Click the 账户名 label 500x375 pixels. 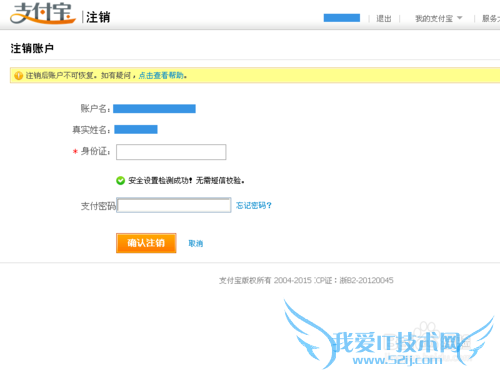click(95, 109)
